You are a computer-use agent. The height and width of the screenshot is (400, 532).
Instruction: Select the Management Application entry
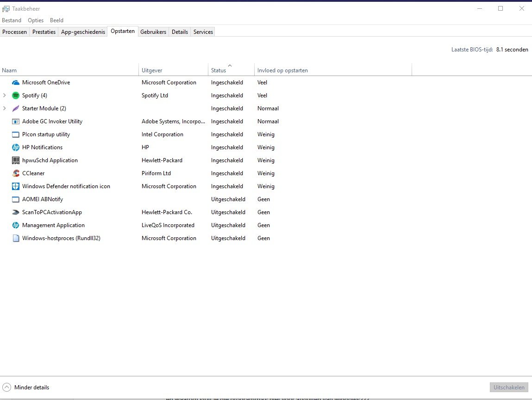coord(53,225)
